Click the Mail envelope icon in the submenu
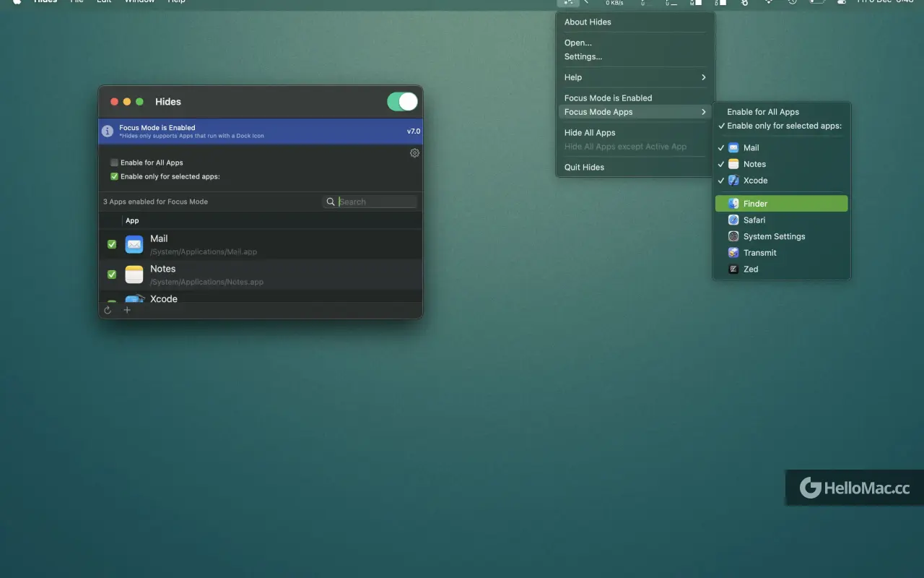Viewport: 924px width, 578px height. click(733, 147)
